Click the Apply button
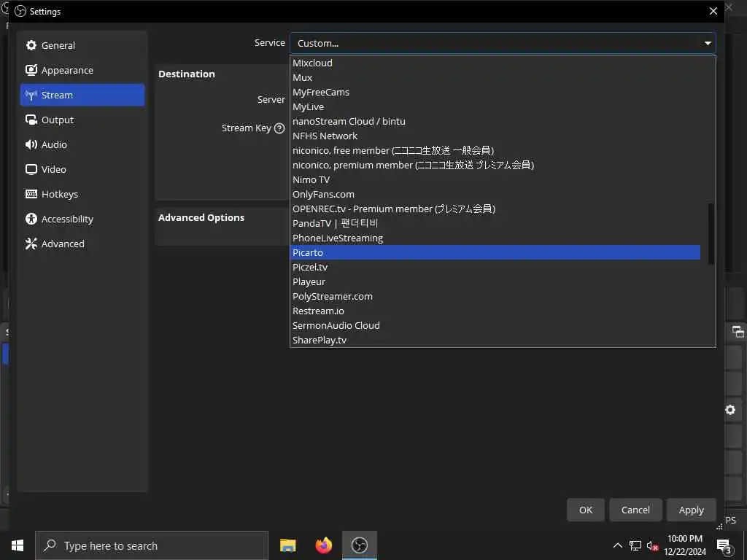Viewport: 747px width, 560px height. coord(692,510)
